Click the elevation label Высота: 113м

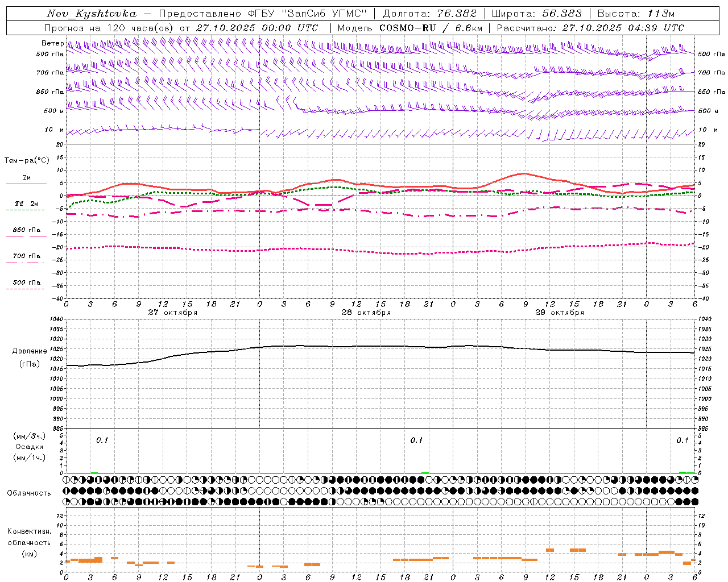click(x=636, y=14)
